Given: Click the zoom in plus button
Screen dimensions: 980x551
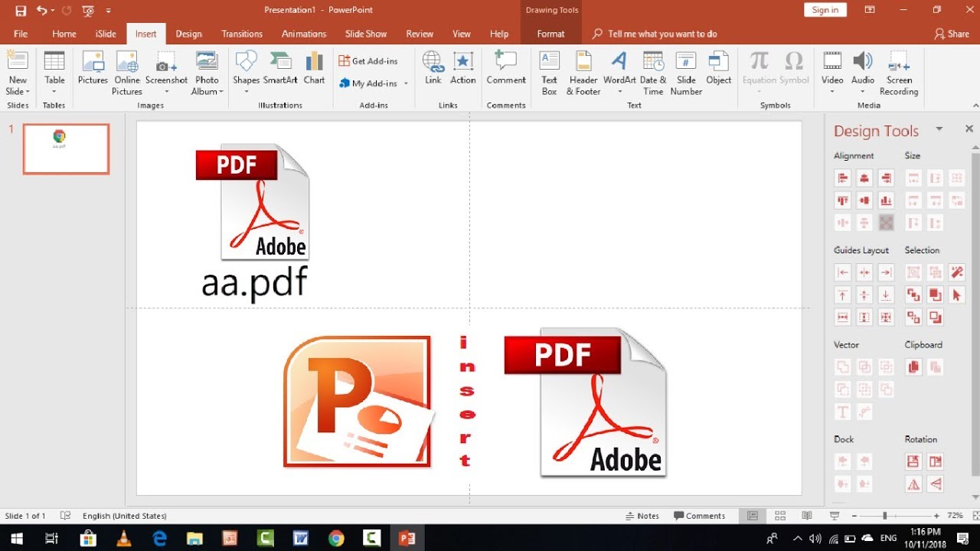Looking at the screenshot, I should pos(936,516).
